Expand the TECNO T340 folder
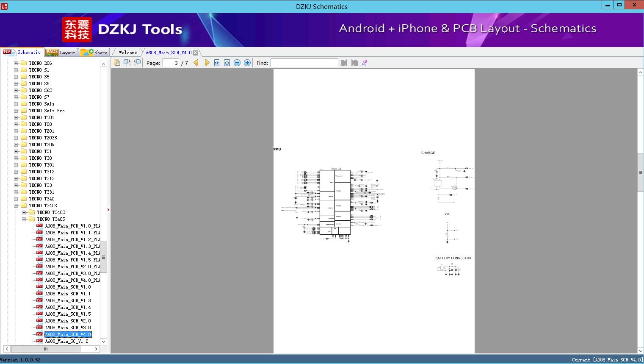The height and width of the screenshot is (364, 644). coord(16,199)
